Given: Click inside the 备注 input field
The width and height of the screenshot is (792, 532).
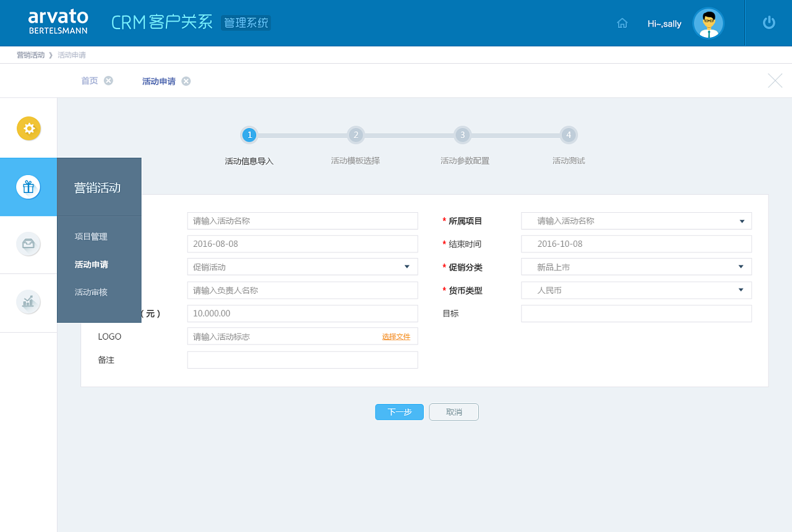Looking at the screenshot, I should [x=302, y=359].
